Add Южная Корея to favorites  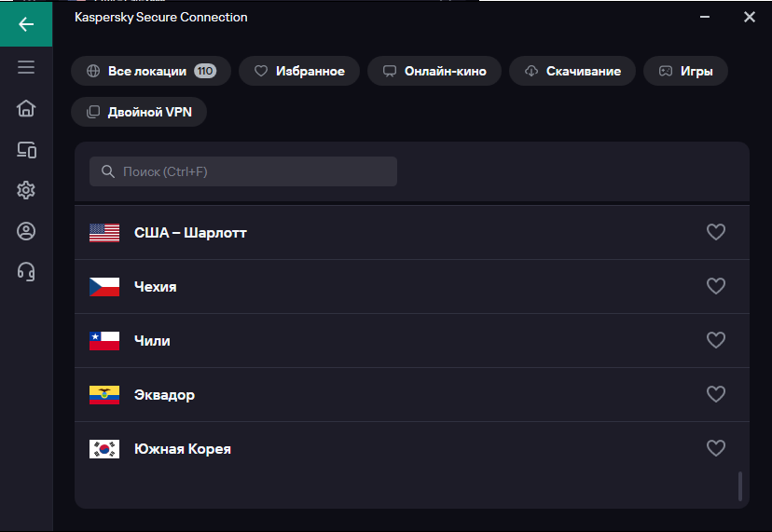[716, 448]
